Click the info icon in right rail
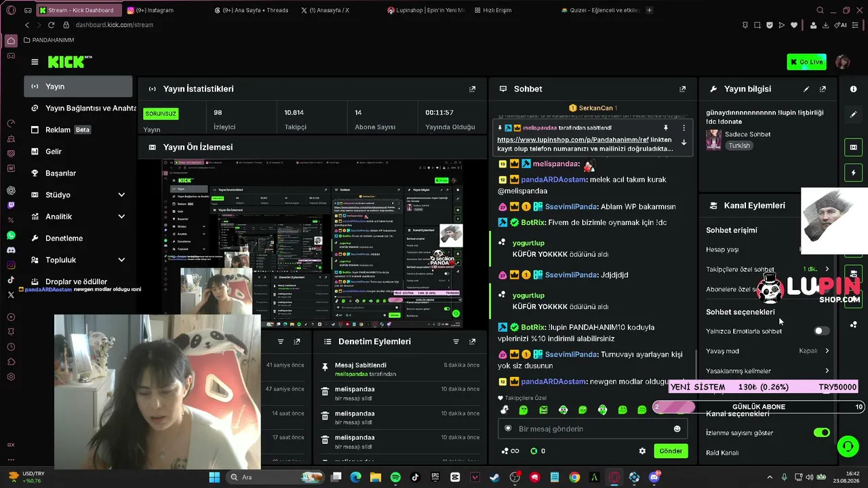Viewport: 868px width, 488px height. tap(853, 89)
